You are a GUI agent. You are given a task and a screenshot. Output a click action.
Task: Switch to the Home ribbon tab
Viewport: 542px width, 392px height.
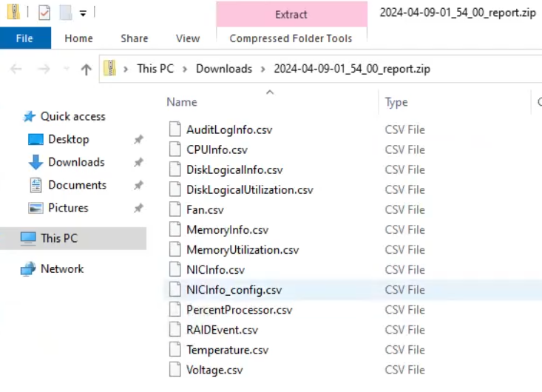[x=78, y=38]
